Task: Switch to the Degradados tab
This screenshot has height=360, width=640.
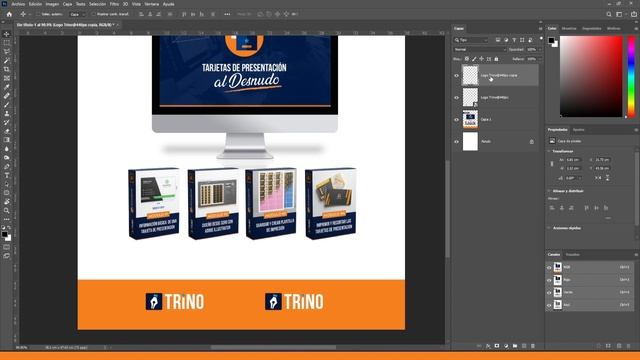Action: point(592,29)
